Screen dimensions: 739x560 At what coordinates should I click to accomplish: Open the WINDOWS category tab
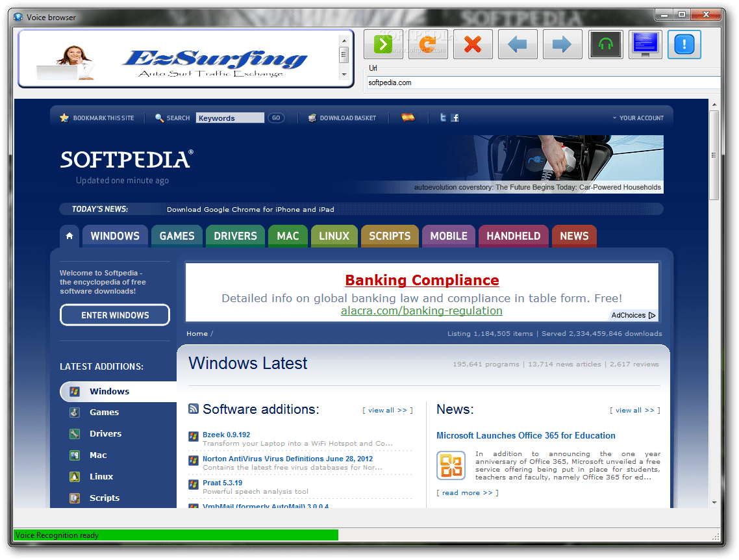115,236
